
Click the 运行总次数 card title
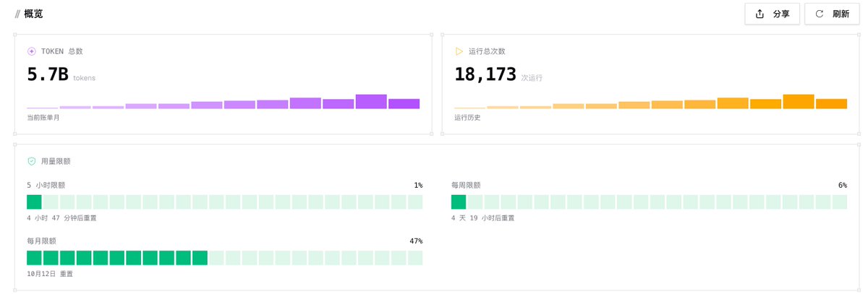coord(487,51)
